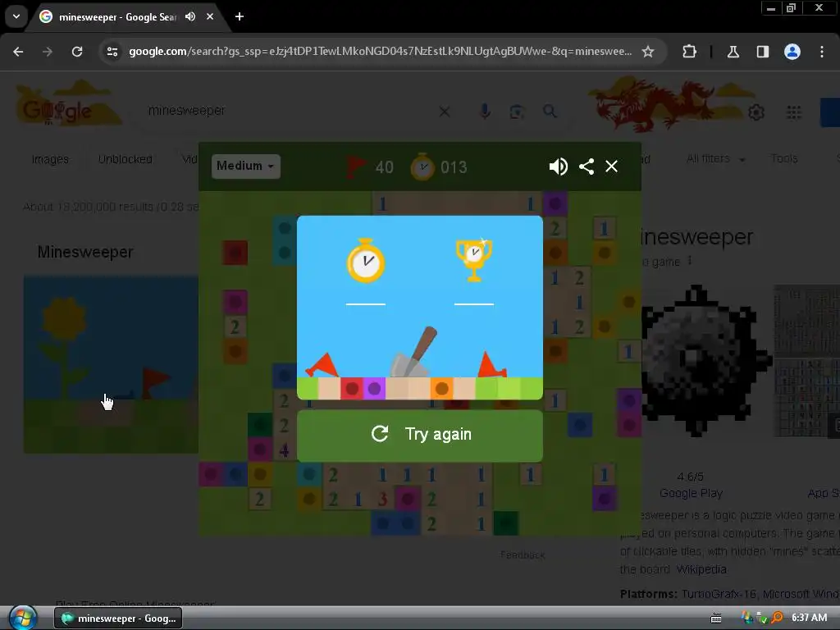Mute the tab via speaker icon
Screen dimensions: 840x630
tap(190, 16)
